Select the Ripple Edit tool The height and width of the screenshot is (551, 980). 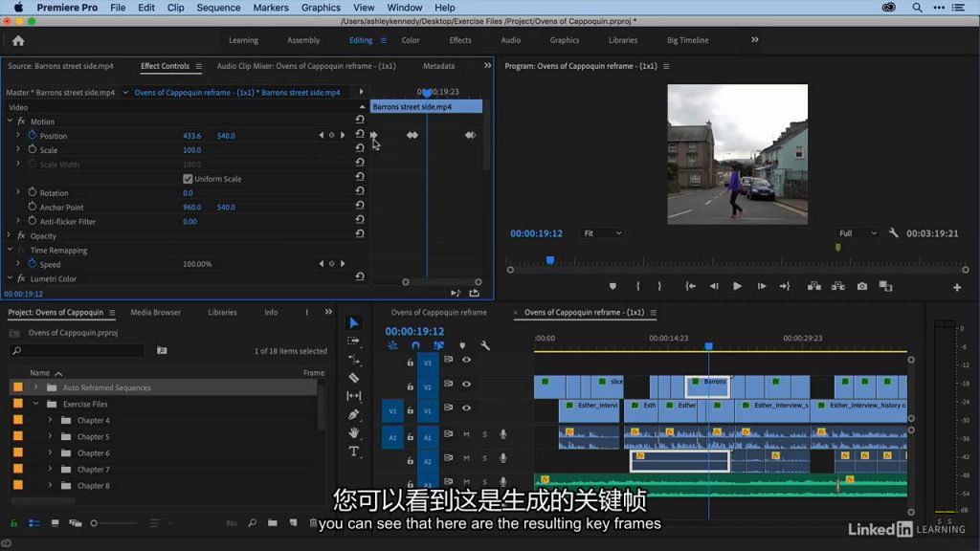coord(354,360)
